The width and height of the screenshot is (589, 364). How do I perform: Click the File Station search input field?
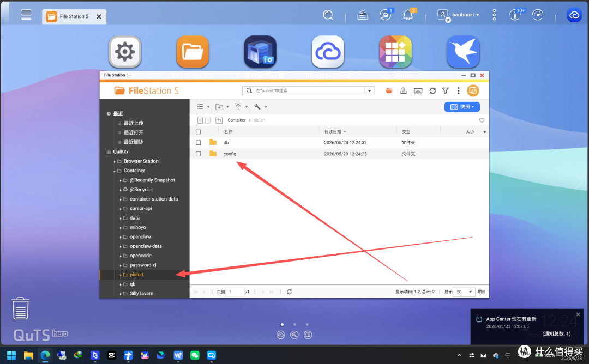pyautogui.click(x=308, y=91)
